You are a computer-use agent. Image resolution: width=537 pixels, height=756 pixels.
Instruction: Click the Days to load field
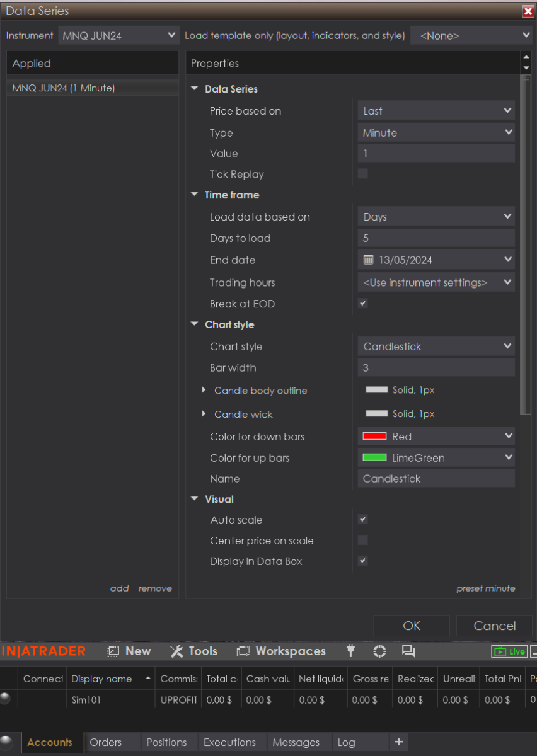click(x=436, y=238)
